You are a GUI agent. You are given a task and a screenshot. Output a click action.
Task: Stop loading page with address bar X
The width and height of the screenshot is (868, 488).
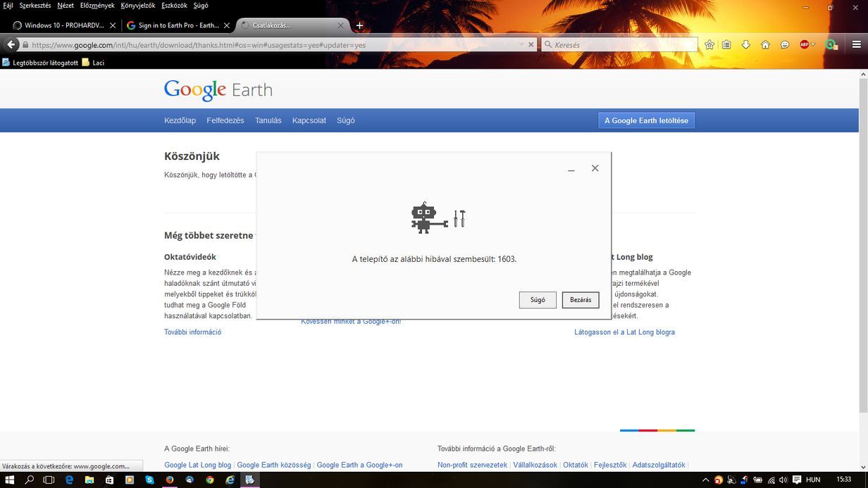point(532,45)
